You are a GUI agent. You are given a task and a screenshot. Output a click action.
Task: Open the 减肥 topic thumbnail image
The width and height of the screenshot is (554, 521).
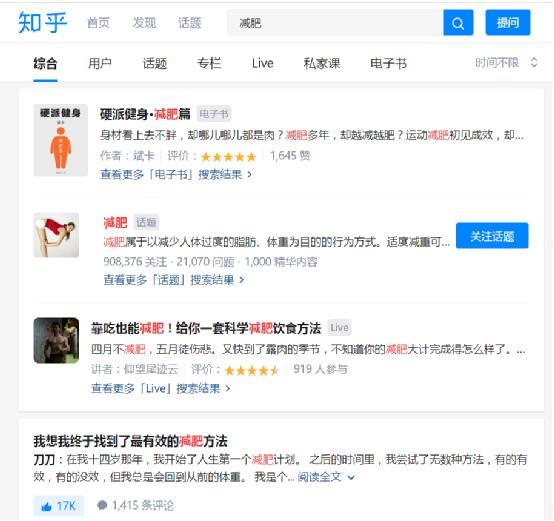[56, 235]
